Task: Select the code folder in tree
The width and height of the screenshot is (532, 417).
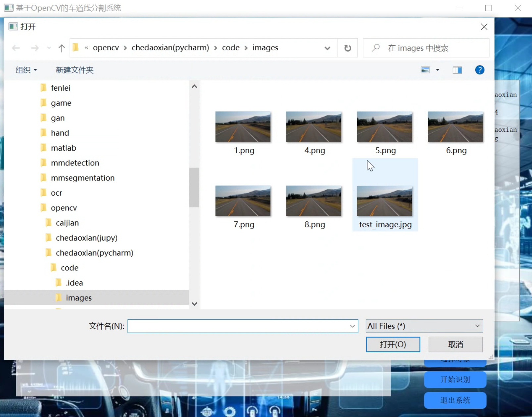Action: coord(70,268)
